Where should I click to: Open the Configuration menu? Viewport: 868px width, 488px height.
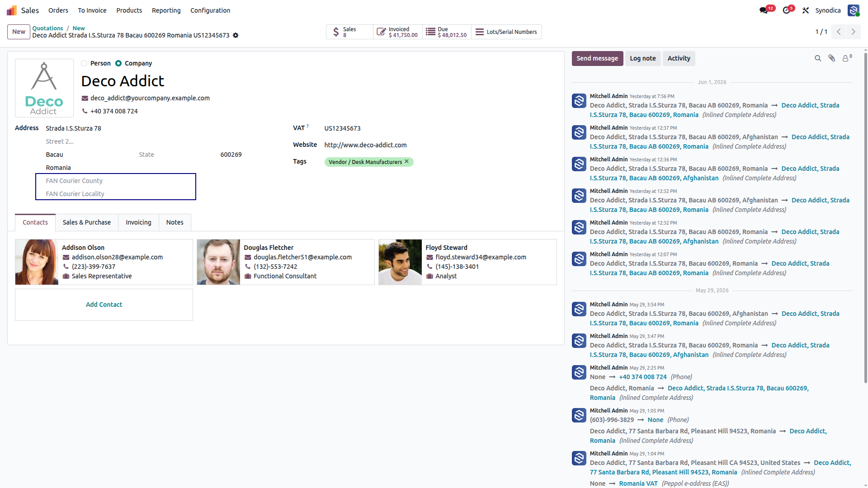pos(210,10)
